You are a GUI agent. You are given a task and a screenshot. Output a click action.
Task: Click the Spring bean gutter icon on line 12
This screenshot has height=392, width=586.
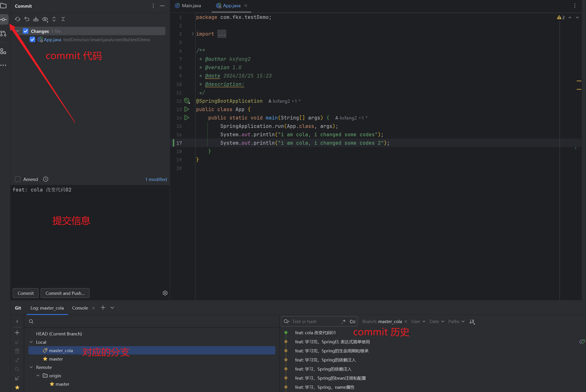pos(187,101)
